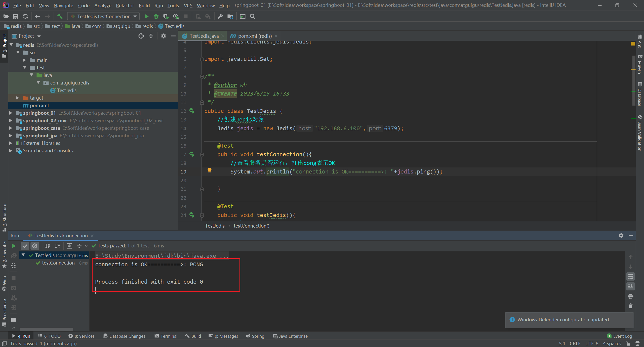
Task: Sort tests alphabetically in Run panel
Action: coord(47,246)
